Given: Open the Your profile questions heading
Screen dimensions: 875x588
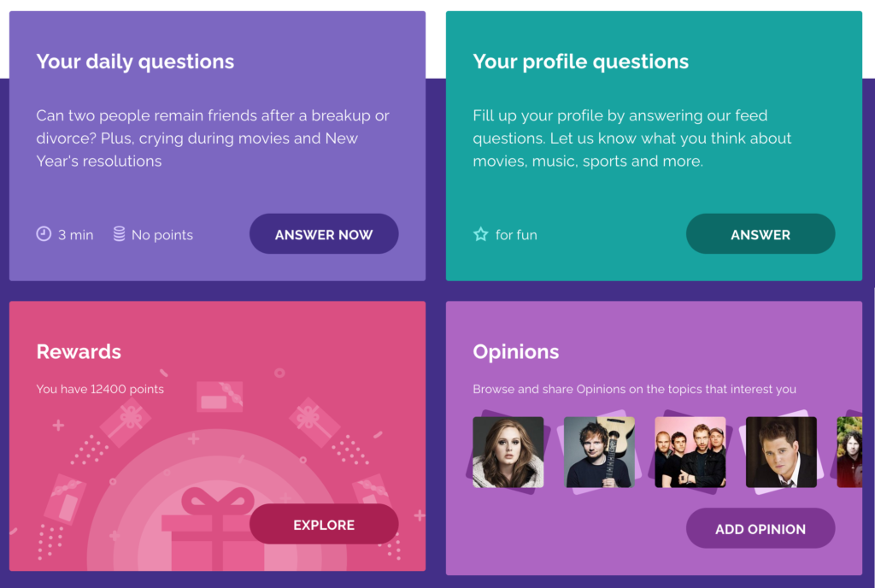Looking at the screenshot, I should pyautogui.click(x=580, y=62).
